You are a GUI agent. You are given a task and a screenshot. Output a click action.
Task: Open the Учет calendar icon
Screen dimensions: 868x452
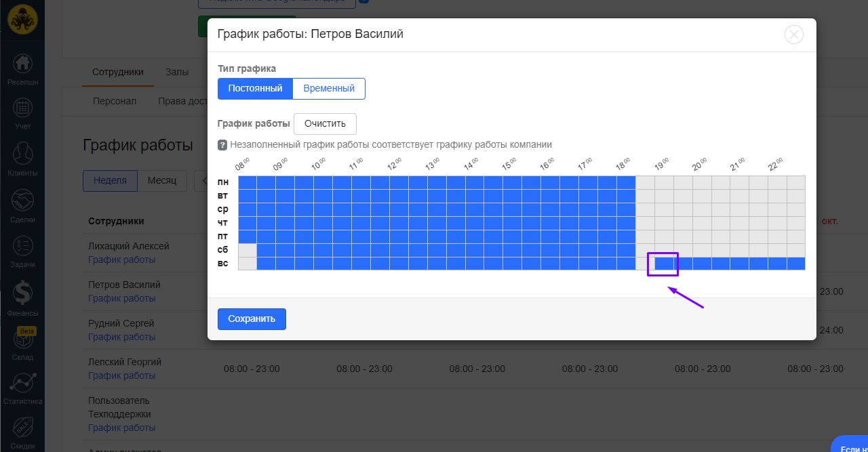coord(22,108)
